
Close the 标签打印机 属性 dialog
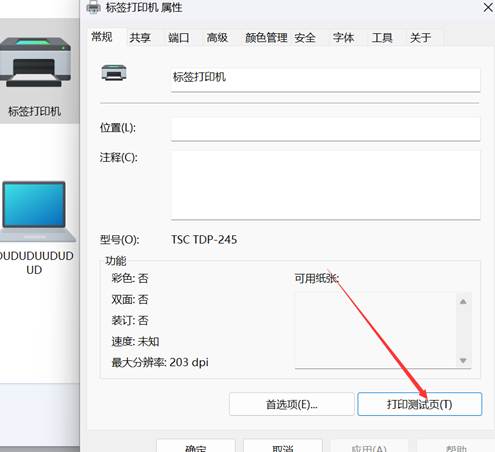click(488, 7)
